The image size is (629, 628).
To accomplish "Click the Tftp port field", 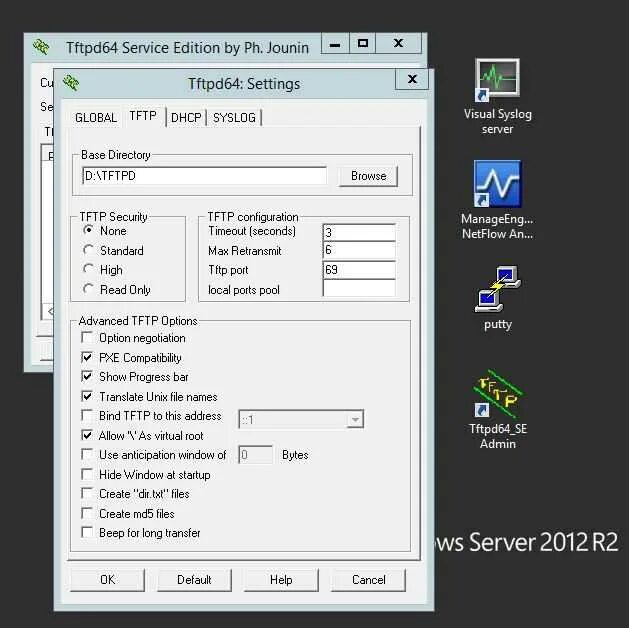I will [x=359, y=269].
